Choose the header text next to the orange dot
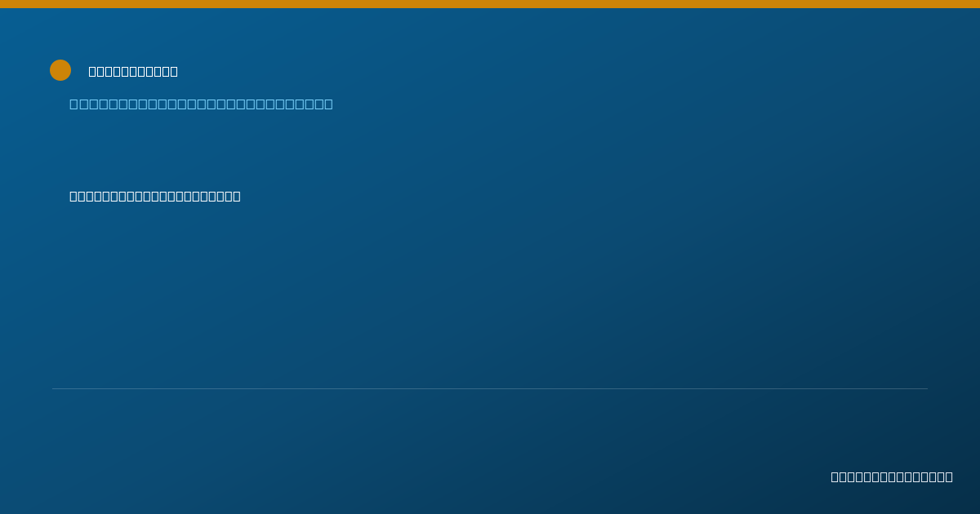The height and width of the screenshot is (514, 980). [x=133, y=71]
